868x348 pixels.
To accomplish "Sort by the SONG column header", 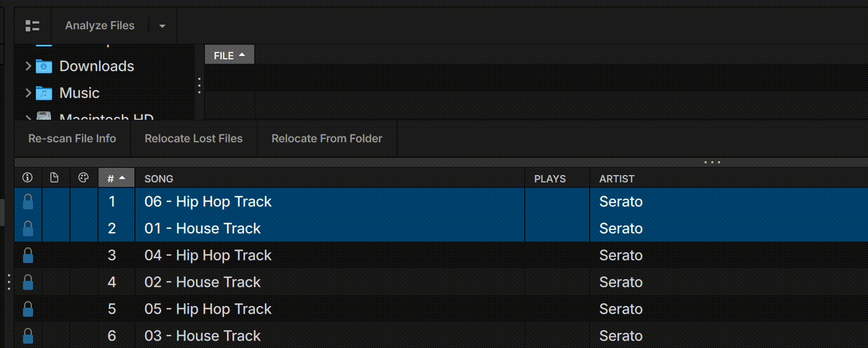I will pos(159,179).
